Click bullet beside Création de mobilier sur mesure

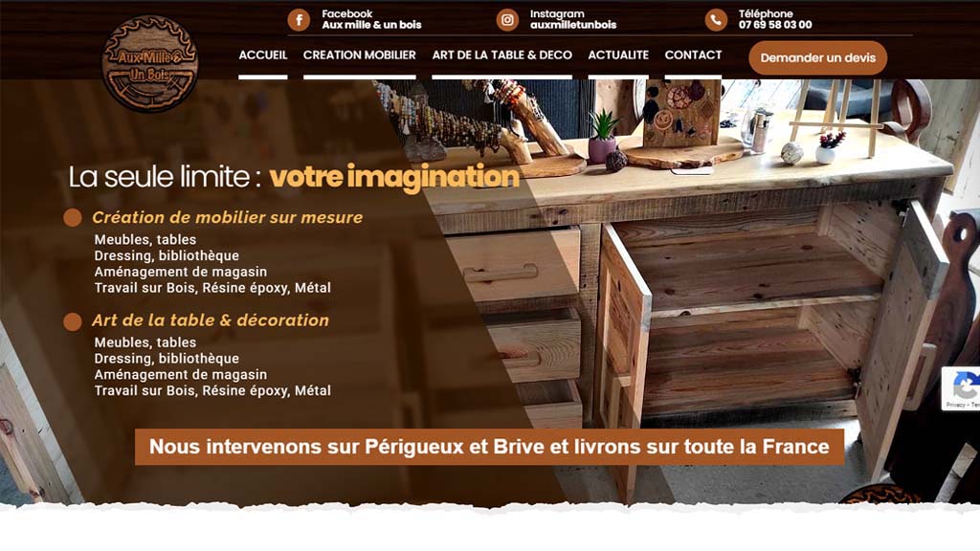(x=73, y=217)
